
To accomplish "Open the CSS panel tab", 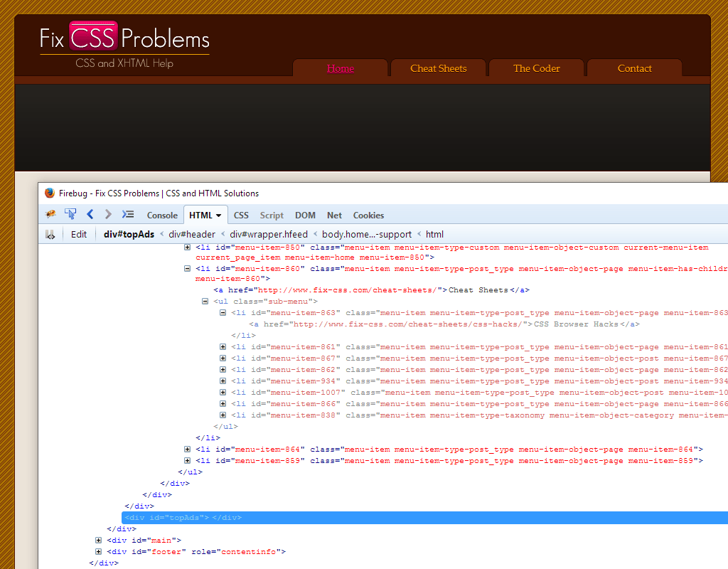I will [x=241, y=215].
